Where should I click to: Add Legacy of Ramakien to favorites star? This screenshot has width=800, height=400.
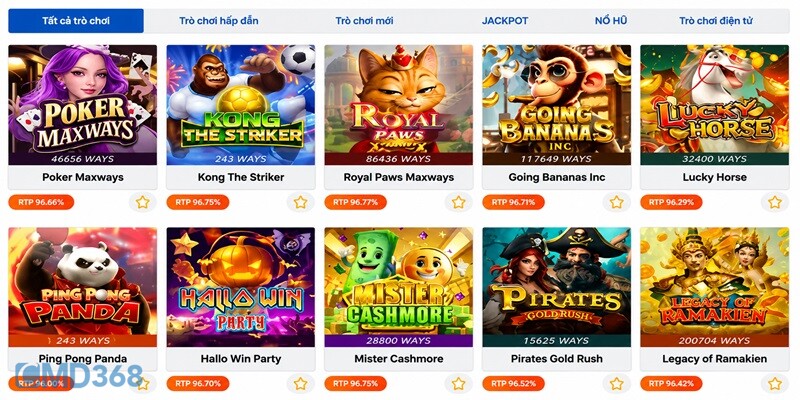click(775, 384)
